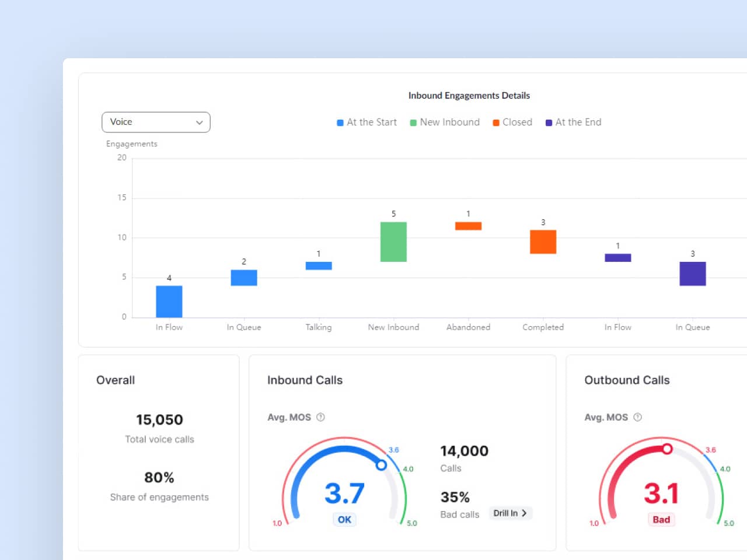Click the blue In Flow bar
Viewport: 747px width, 560px height.
[169, 302]
